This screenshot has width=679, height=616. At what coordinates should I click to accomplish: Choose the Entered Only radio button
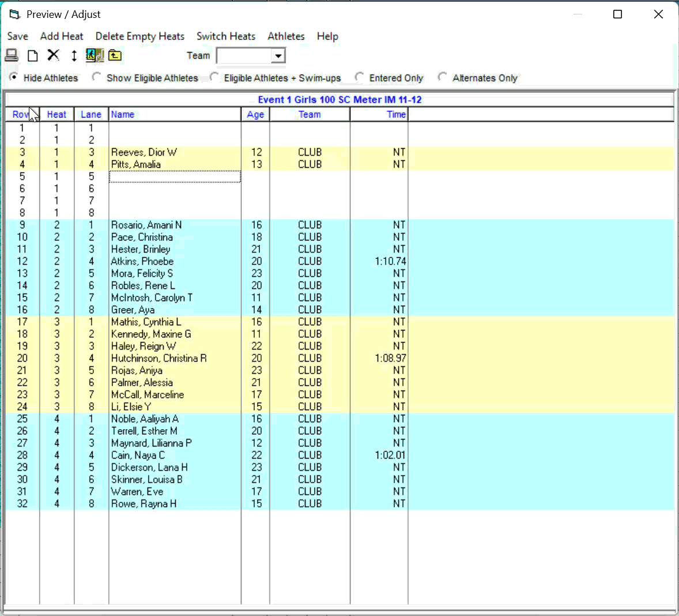pos(360,77)
